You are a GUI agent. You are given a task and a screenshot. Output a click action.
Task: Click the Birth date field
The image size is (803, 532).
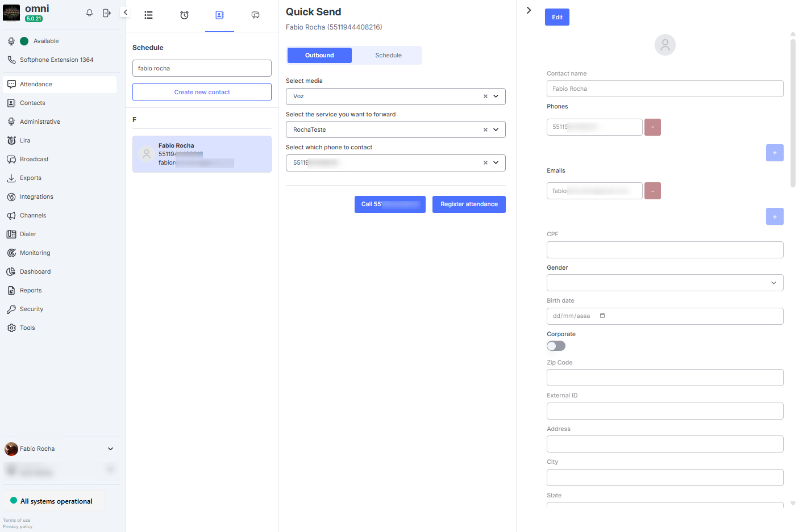pyautogui.click(x=665, y=316)
